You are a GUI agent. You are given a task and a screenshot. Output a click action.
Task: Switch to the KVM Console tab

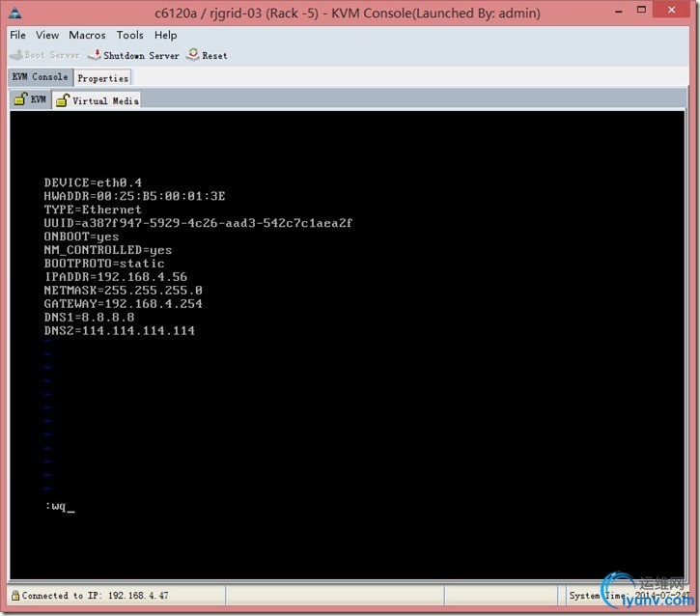tap(41, 77)
